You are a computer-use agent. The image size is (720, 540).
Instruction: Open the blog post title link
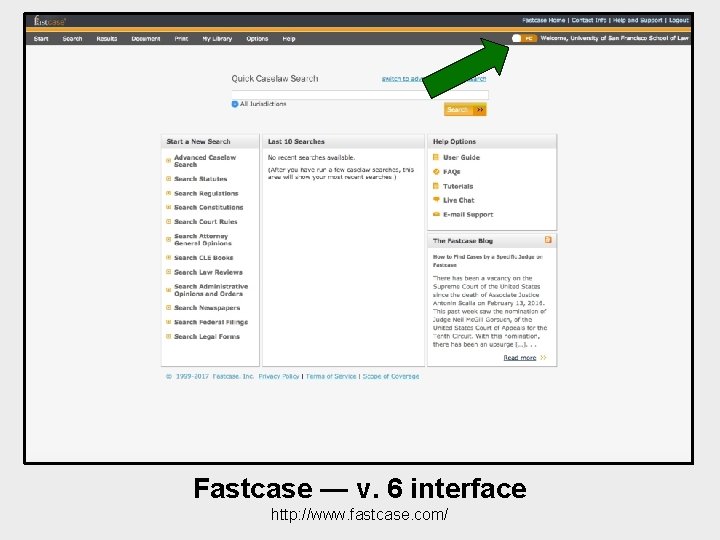(x=487, y=261)
